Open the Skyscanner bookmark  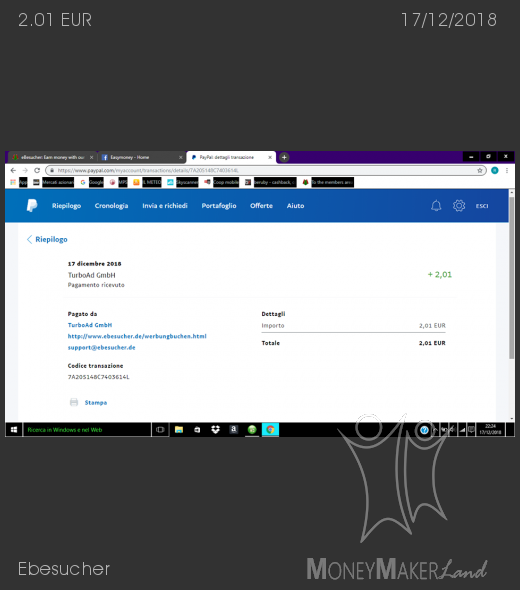pyautogui.click(x=182, y=182)
